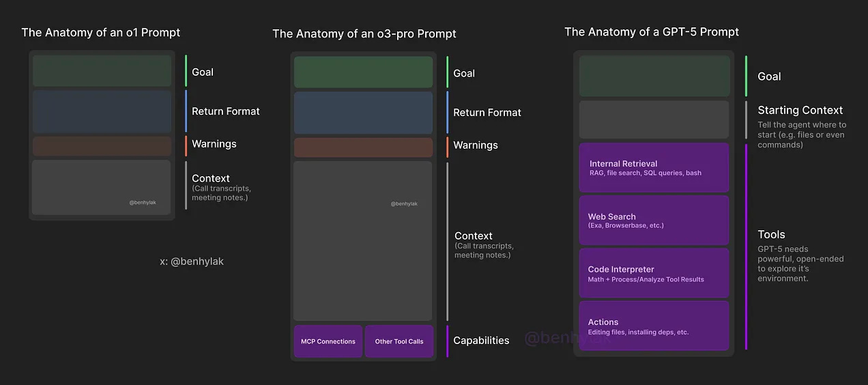Click the title 'The Anatomy of a GPT-5 Prompt'
868x385 pixels.
tap(652, 31)
